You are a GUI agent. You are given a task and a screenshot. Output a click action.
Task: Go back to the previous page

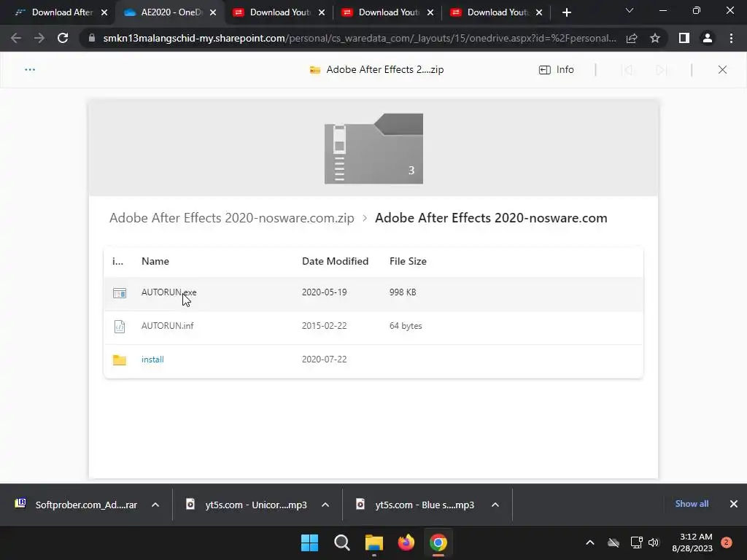point(16,38)
